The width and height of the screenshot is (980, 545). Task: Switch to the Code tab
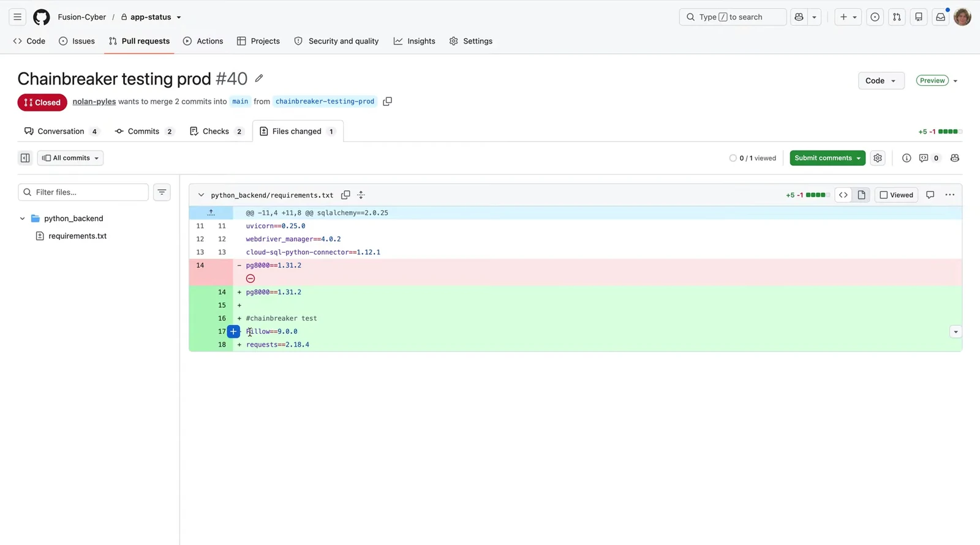pyautogui.click(x=29, y=41)
